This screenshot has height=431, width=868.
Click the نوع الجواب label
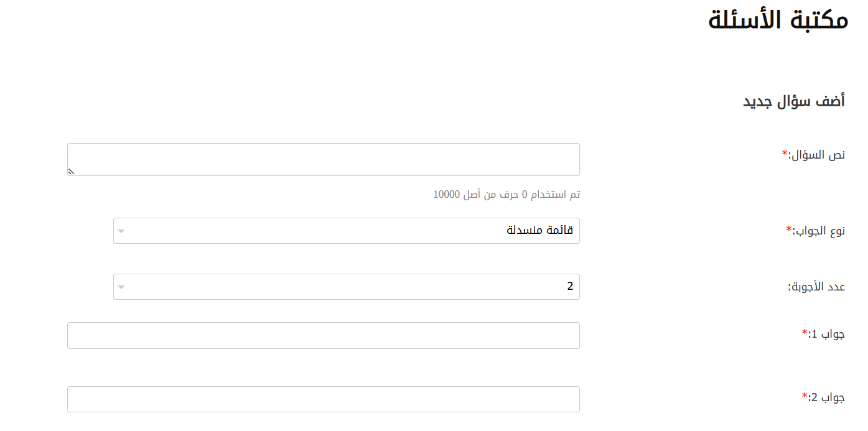819,231
